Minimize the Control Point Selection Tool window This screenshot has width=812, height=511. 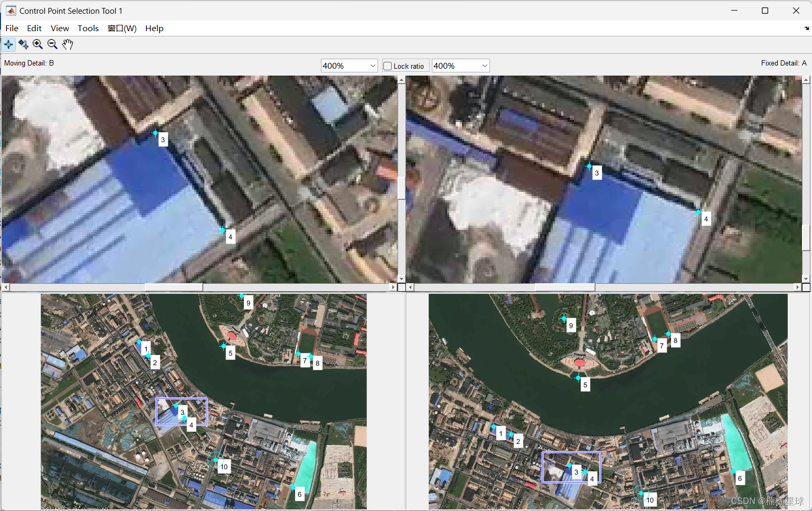pyautogui.click(x=734, y=11)
